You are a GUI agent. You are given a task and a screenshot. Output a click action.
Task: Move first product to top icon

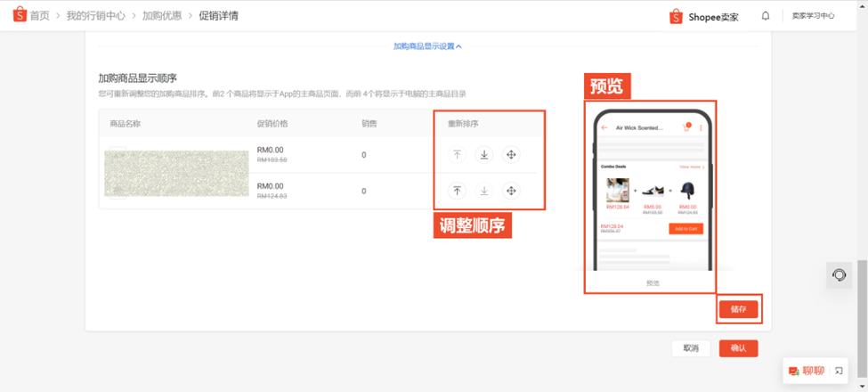457,155
